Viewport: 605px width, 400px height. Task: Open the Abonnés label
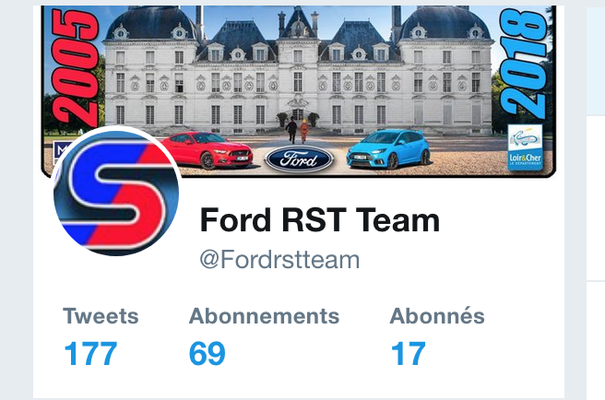pos(437,316)
